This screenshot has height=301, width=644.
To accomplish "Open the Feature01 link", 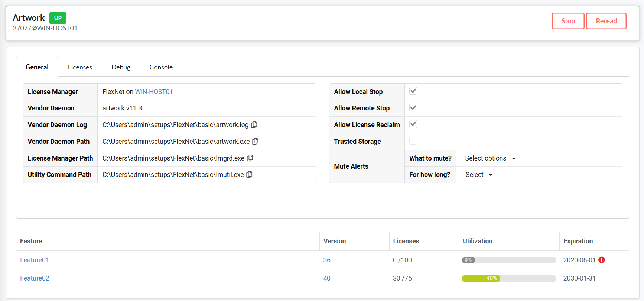I will point(35,260).
